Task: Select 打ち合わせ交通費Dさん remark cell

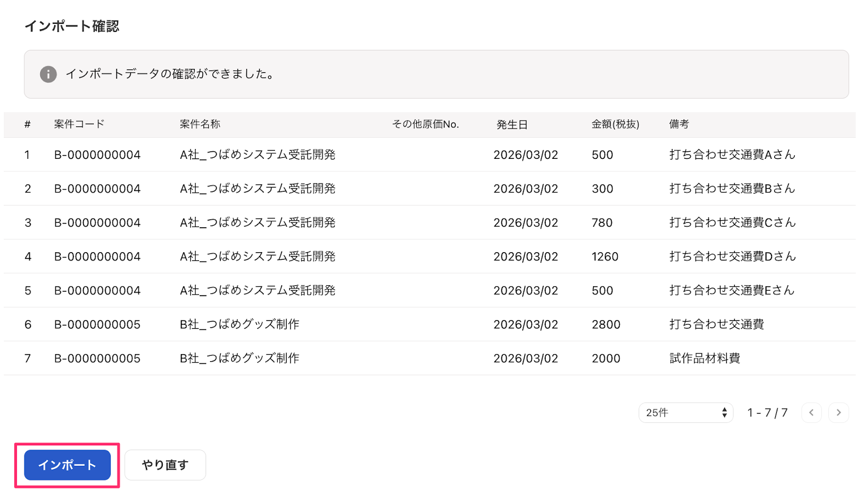Action: click(732, 256)
